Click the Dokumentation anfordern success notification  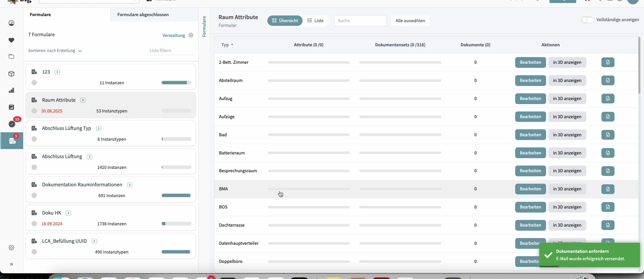click(x=590, y=255)
